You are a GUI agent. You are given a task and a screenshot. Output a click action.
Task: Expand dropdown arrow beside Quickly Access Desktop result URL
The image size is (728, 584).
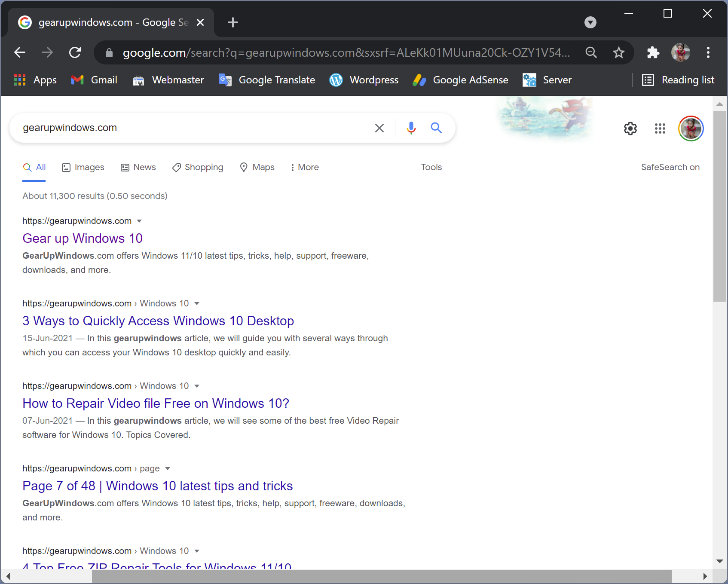pos(197,303)
